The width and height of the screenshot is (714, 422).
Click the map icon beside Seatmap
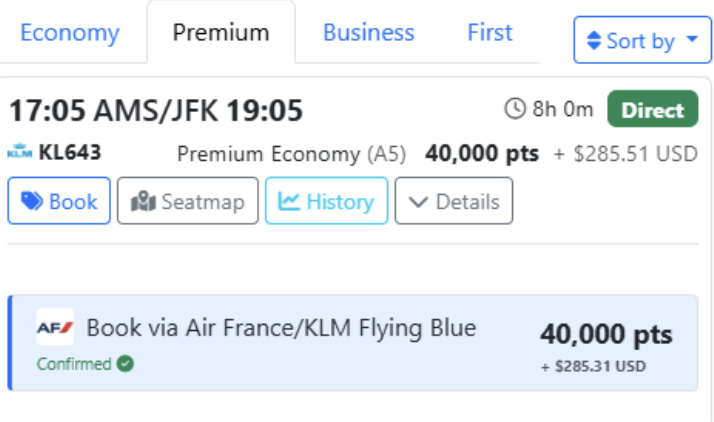[x=144, y=201]
